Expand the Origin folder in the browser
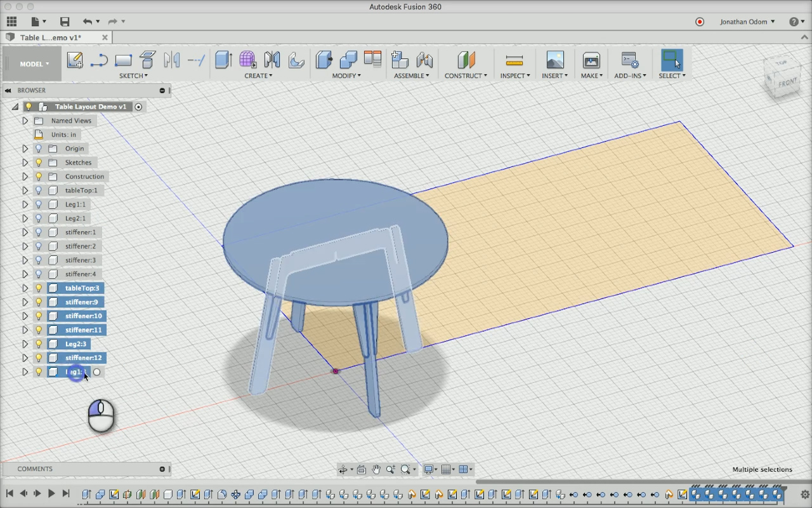 click(25, 148)
